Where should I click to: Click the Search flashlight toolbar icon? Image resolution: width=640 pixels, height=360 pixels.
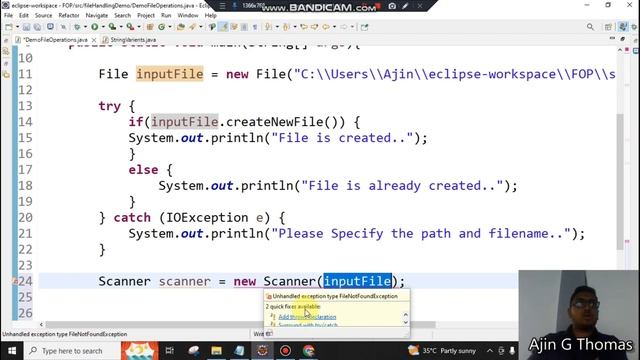pyautogui.click(x=192, y=27)
